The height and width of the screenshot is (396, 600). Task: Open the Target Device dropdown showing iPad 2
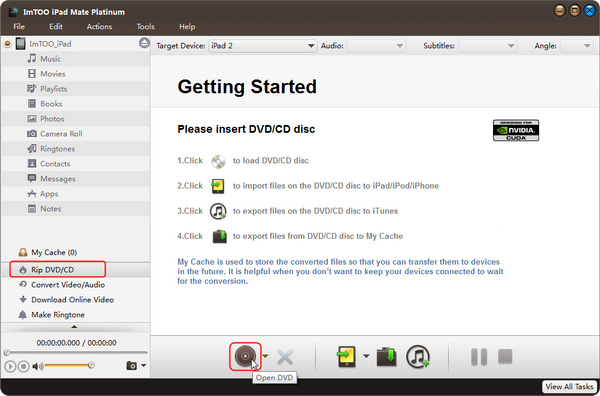(x=263, y=46)
